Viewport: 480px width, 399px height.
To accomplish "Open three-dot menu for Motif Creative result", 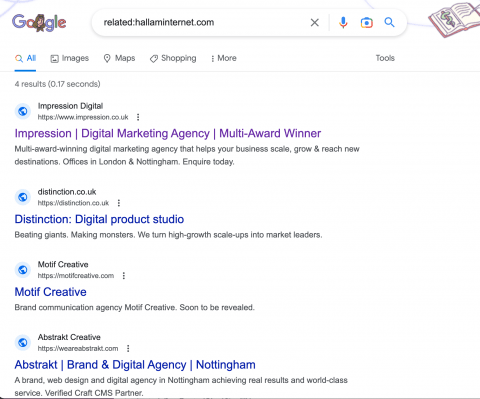I will coord(124,276).
